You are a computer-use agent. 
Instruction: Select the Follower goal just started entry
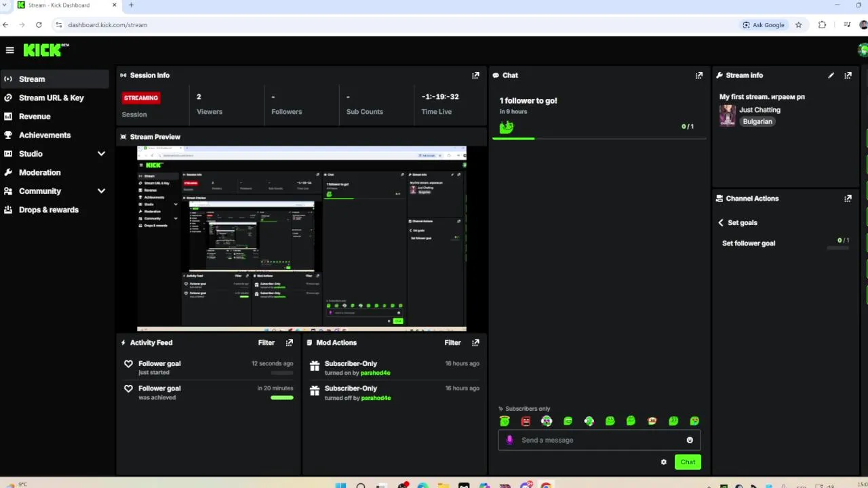click(209, 367)
